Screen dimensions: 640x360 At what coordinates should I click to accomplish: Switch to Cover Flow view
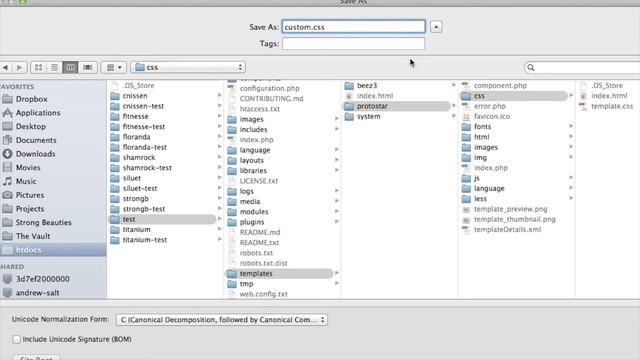[x=87, y=67]
